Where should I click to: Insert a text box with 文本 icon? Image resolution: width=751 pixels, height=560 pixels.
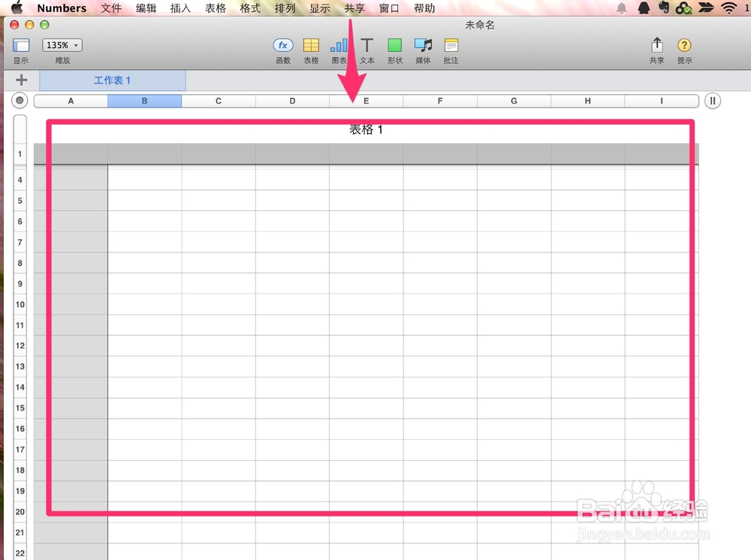367,46
